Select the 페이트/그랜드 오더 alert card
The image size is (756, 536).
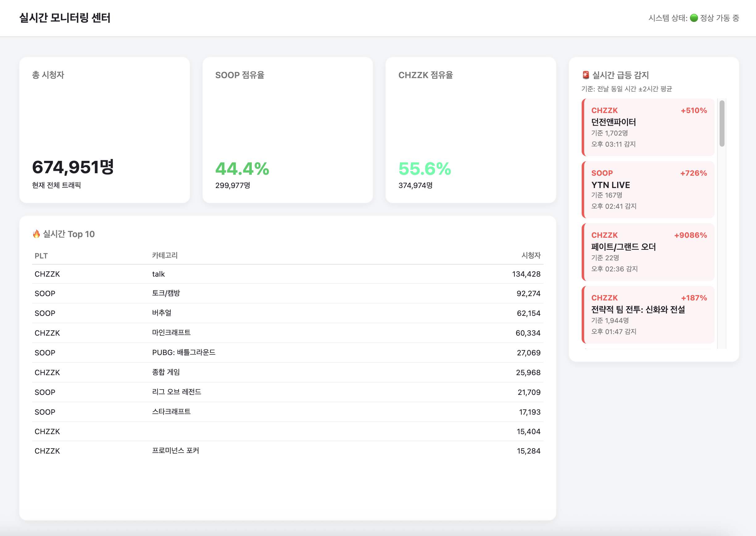point(648,252)
